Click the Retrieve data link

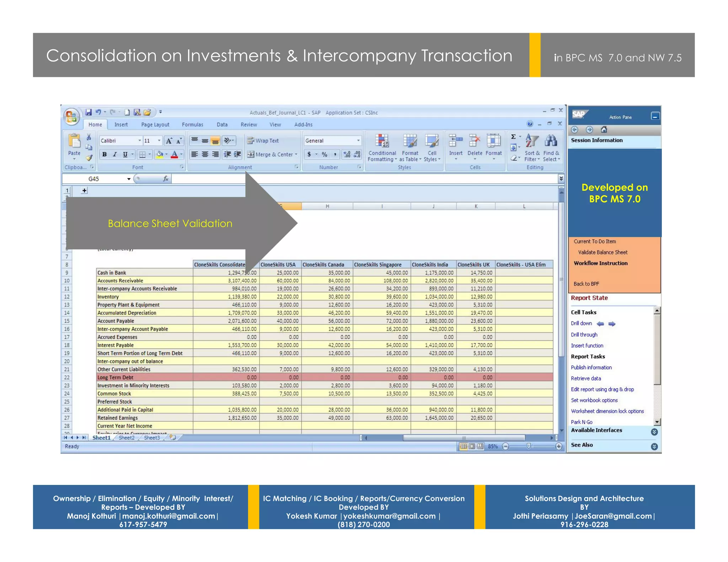[586, 378]
